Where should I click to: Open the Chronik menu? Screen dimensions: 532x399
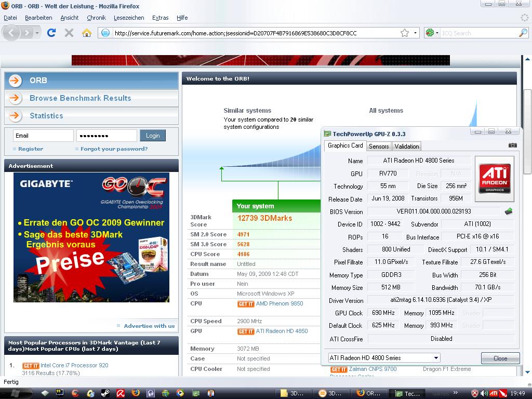click(x=96, y=18)
